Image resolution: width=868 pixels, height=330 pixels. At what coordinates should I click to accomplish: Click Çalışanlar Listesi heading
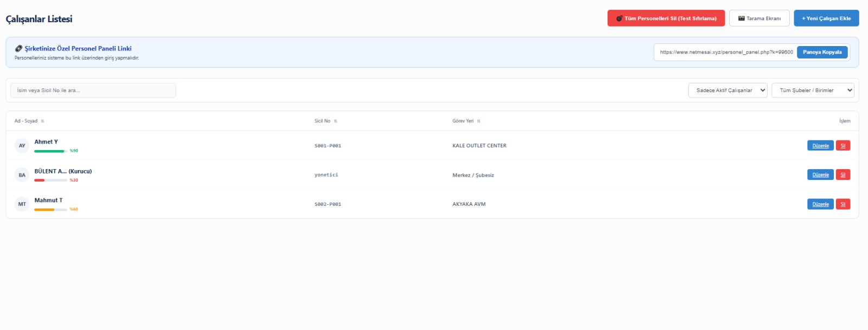coord(39,19)
